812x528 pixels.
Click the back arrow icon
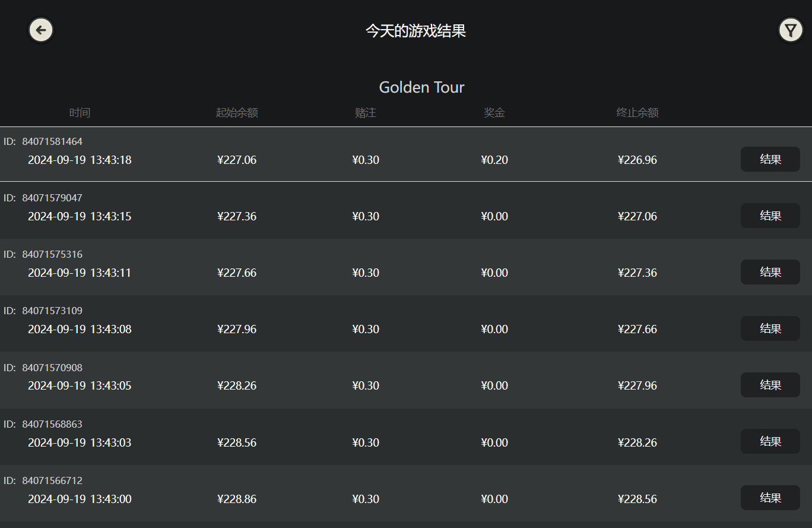tap(41, 30)
